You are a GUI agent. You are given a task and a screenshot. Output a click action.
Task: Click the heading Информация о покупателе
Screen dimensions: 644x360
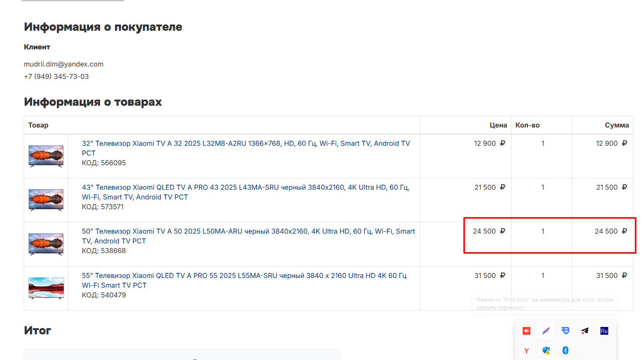click(x=103, y=27)
